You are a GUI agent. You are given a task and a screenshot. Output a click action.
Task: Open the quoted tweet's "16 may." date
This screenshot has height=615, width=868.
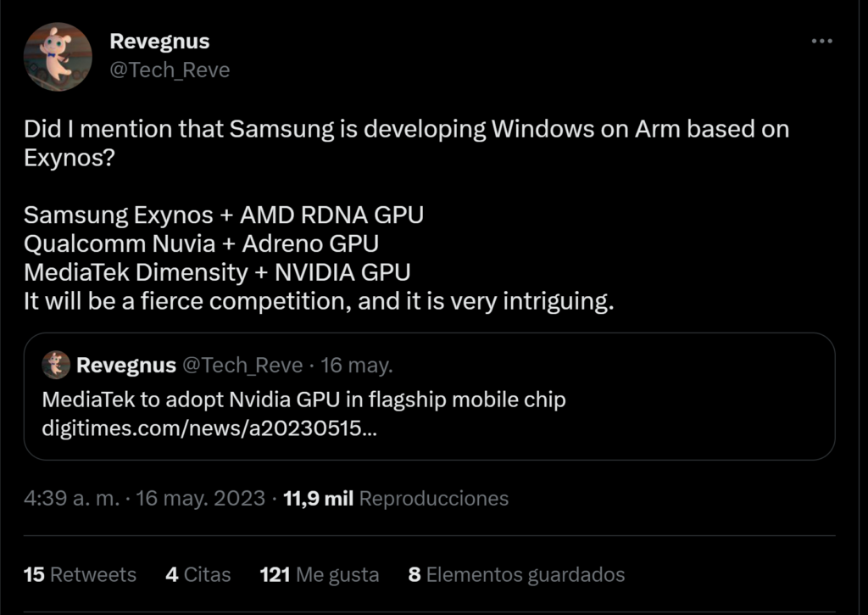pos(357,366)
